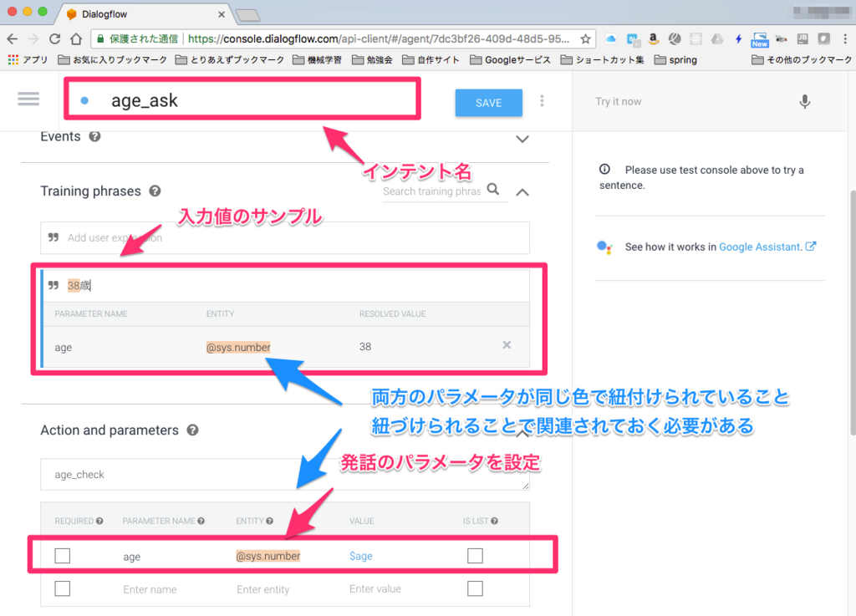Open the IS LIST column help icon
The image size is (856, 616).
(x=494, y=521)
